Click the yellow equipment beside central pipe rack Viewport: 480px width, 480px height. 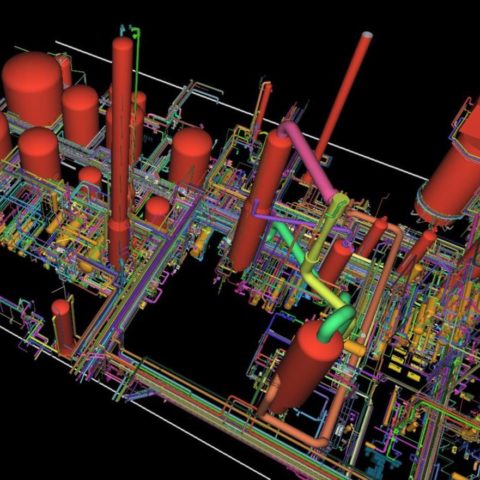point(202,241)
